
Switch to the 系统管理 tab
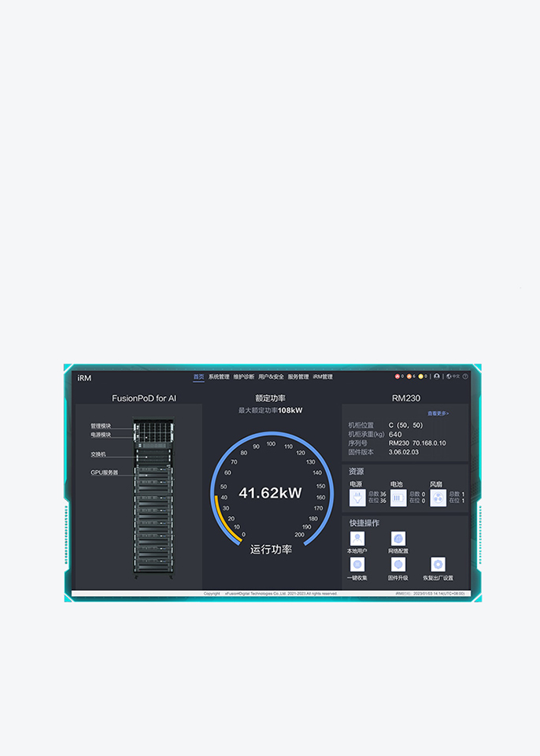click(219, 377)
